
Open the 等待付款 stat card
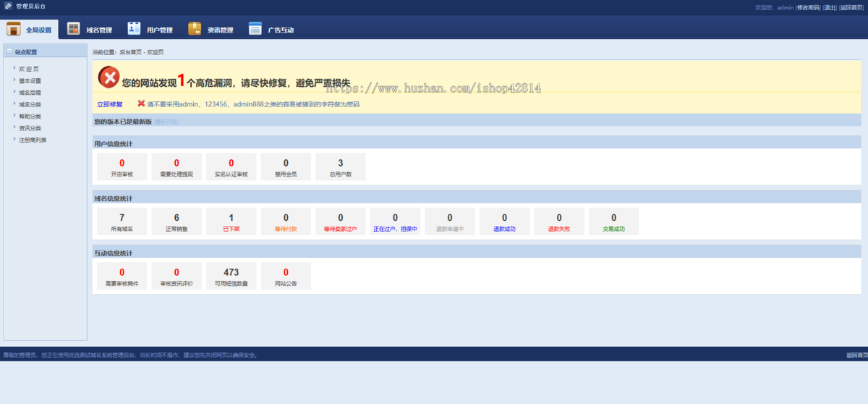pyautogui.click(x=286, y=222)
